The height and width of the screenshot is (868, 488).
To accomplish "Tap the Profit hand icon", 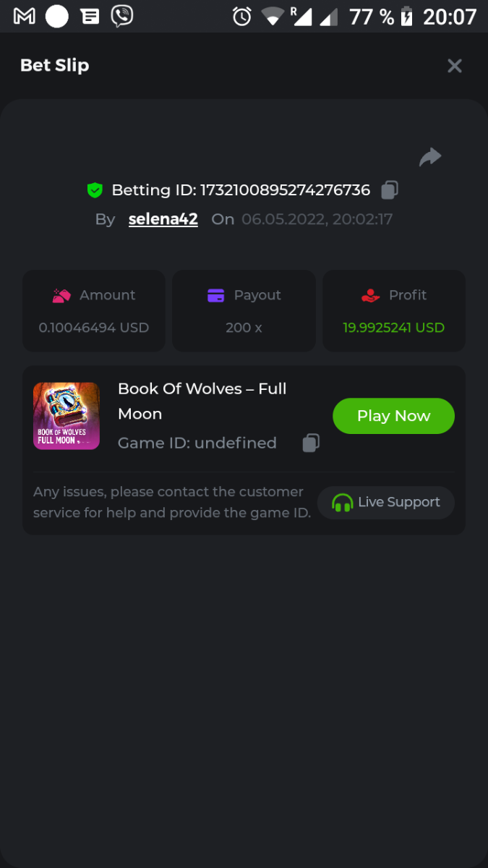I will 370,295.
